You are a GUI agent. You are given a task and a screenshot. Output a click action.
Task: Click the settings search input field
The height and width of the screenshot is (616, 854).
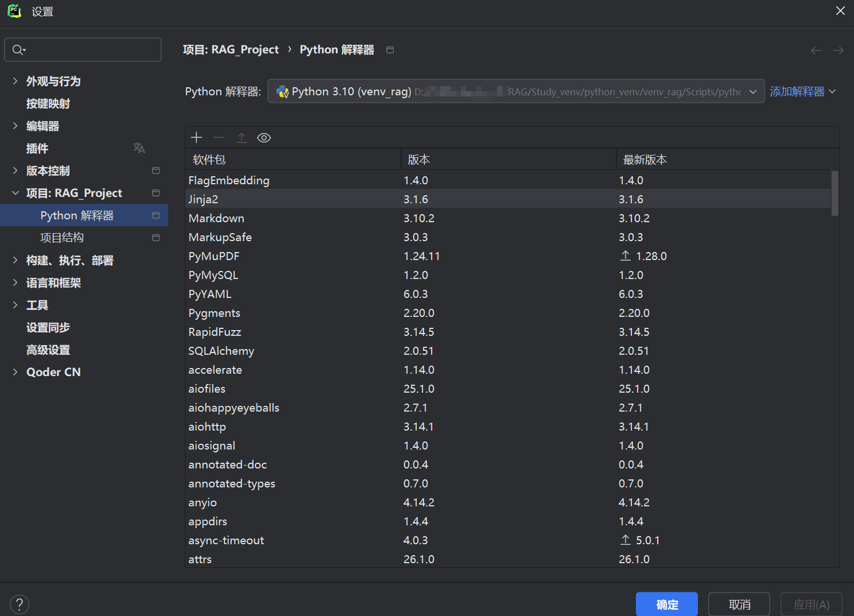click(83, 50)
